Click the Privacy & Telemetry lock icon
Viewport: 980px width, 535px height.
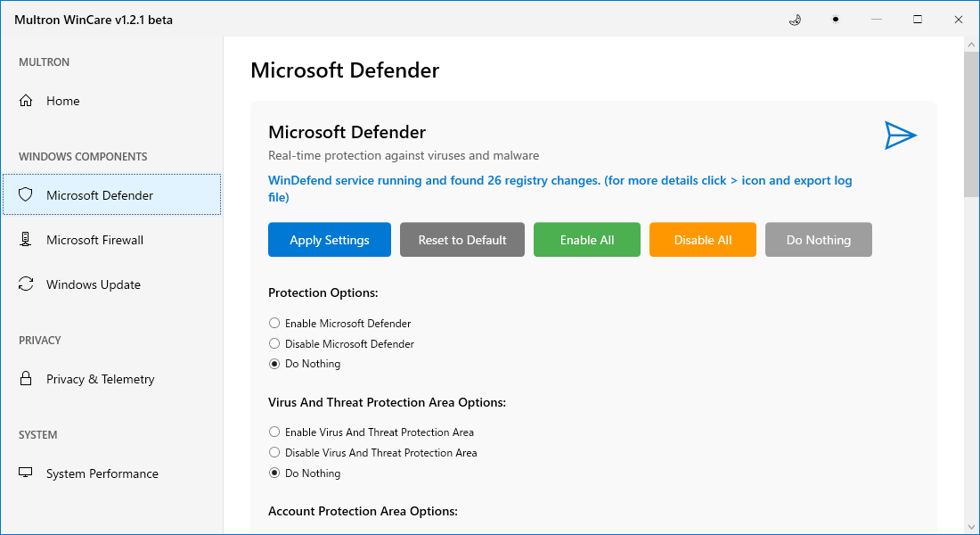point(27,379)
